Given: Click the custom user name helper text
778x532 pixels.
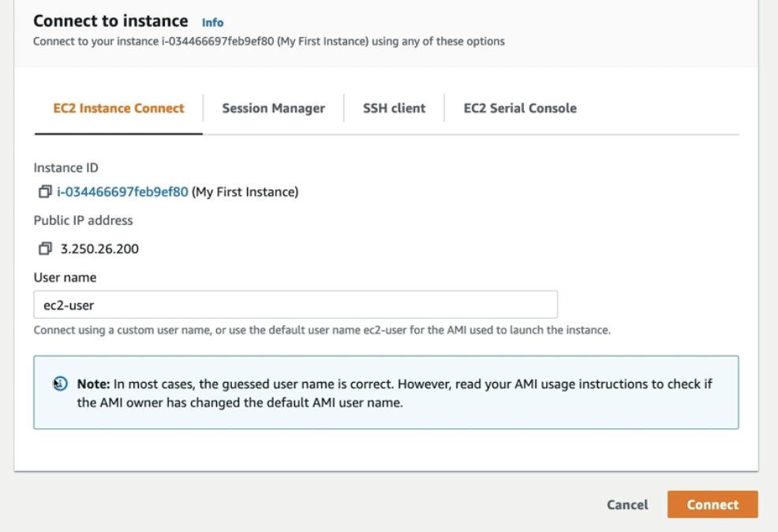Looking at the screenshot, I should (322, 330).
